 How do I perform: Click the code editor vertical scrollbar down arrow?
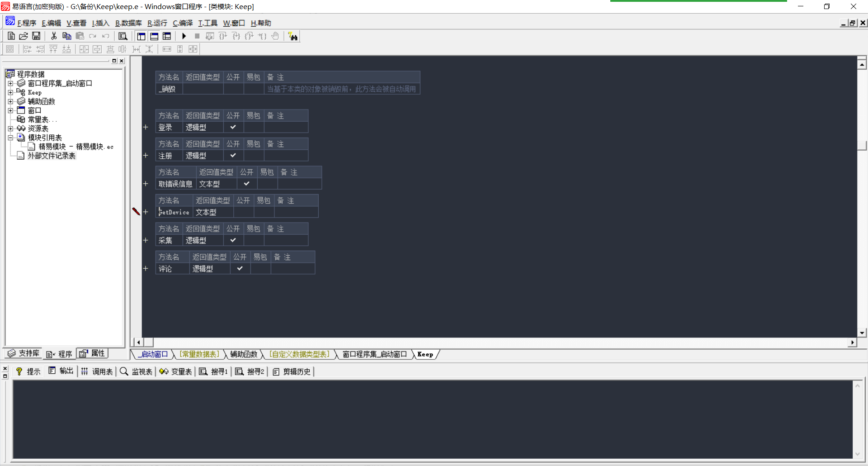[862, 333]
